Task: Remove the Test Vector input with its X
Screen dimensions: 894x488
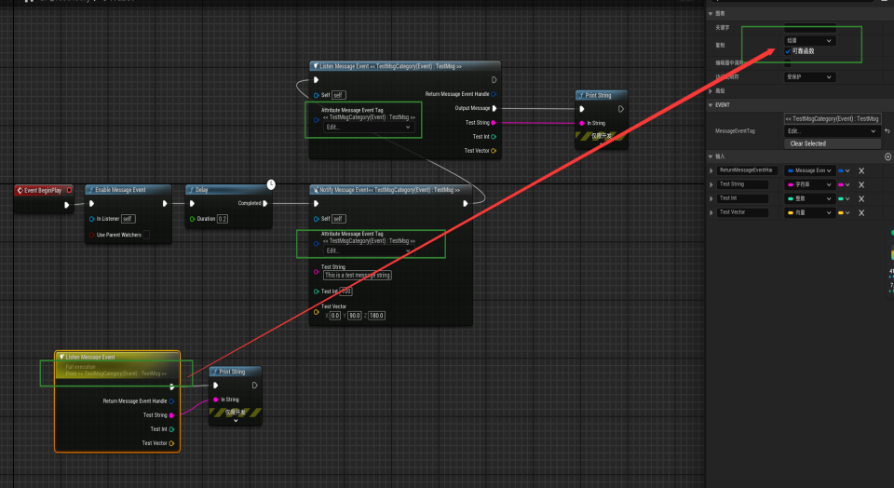Action: coord(862,213)
